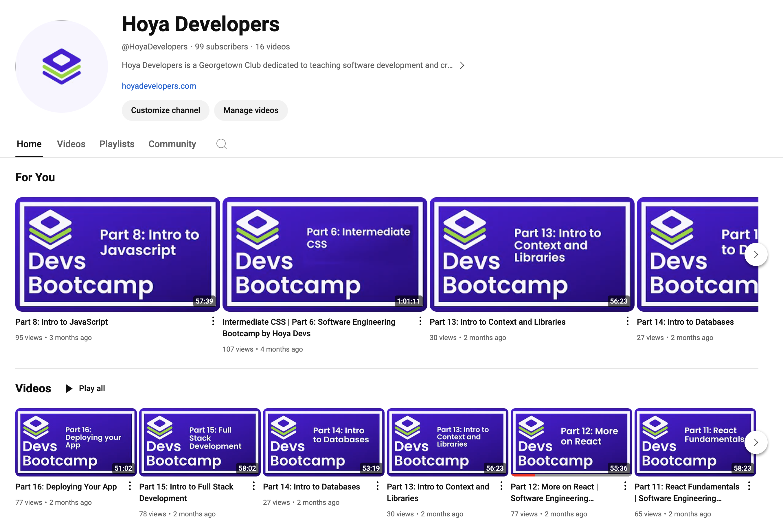Open more options for Part 13 in For You row

[627, 321]
